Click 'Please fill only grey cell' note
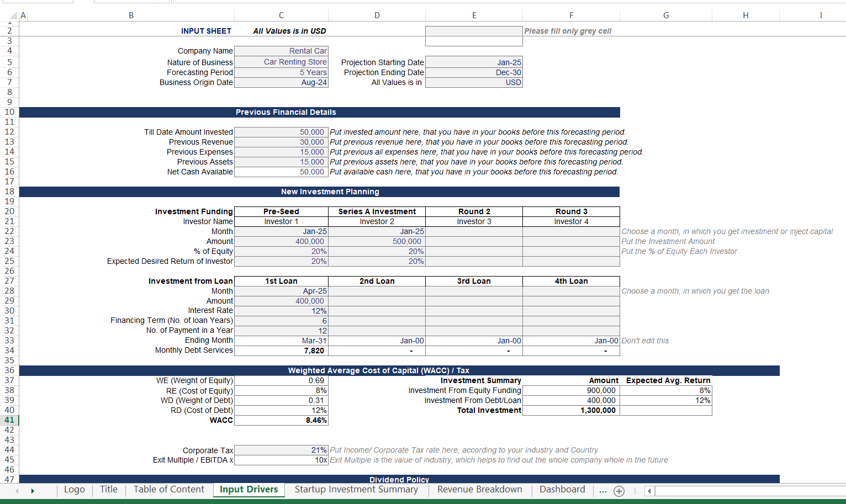This screenshot has height=504, width=846. [568, 31]
